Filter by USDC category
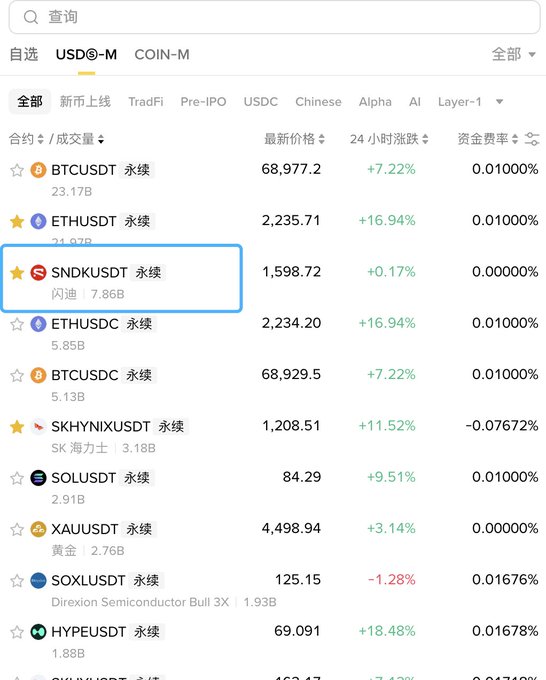 pos(261,102)
